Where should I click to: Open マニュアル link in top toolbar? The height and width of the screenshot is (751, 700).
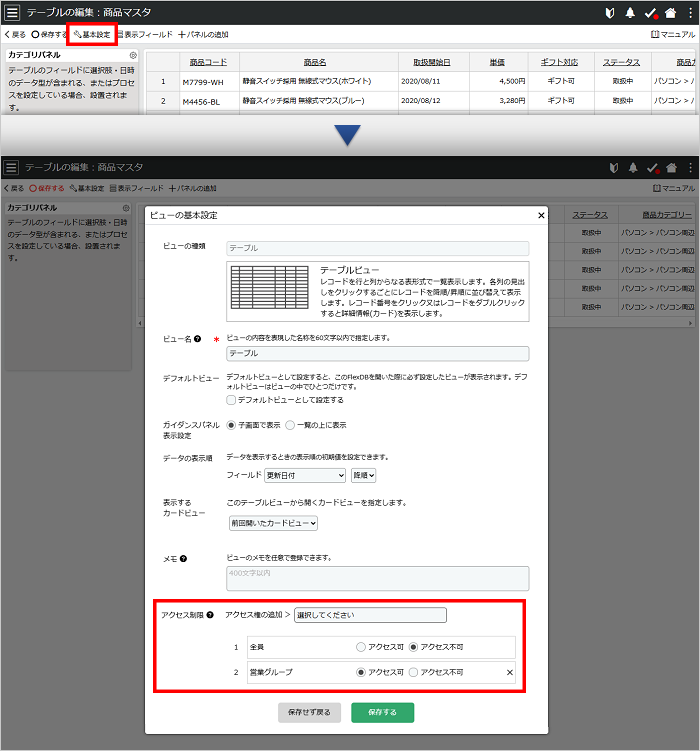pos(673,34)
